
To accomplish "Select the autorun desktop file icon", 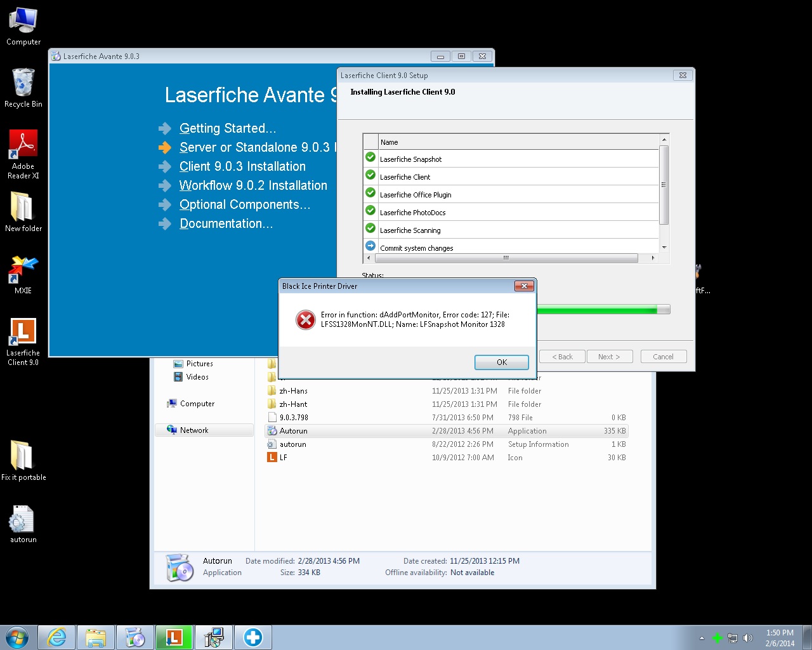I will 23,524.
